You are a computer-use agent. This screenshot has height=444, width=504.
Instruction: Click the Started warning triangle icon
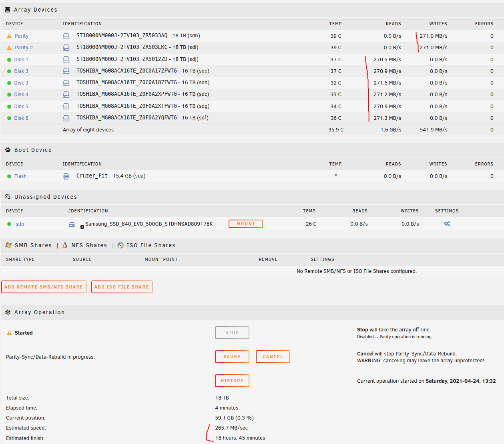point(9,333)
